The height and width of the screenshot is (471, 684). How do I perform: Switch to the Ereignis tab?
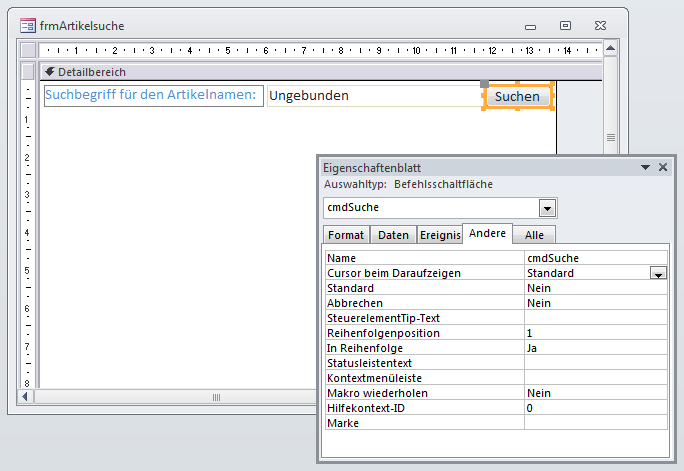pyautogui.click(x=440, y=235)
